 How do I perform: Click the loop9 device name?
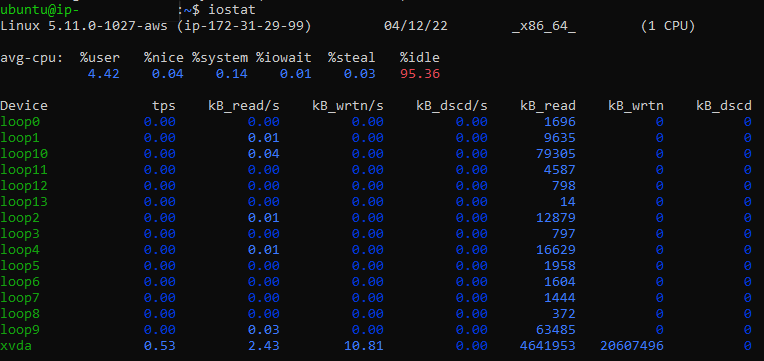tap(20, 330)
